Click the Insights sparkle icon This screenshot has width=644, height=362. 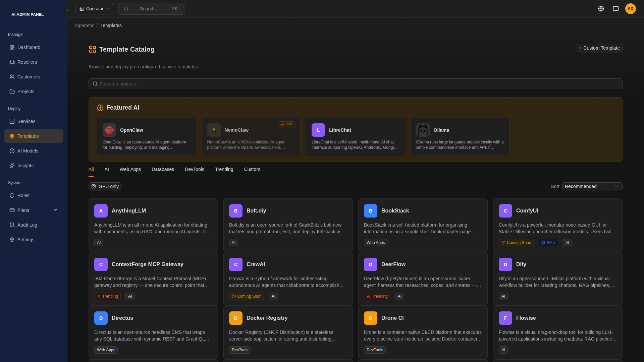point(12,166)
